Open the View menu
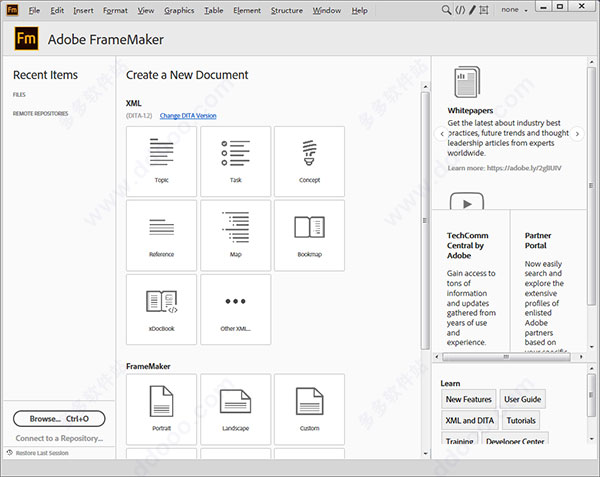Viewport: 600px width, 477px height. [146, 10]
